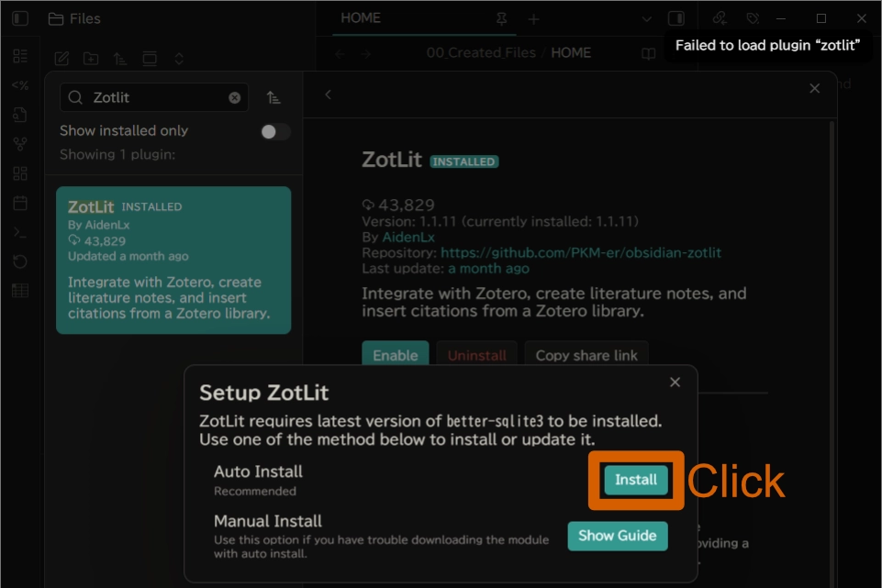Open the obsidian-zotlit GitHub repository link
This screenshot has width=882, height=588.
click(580, 252)
